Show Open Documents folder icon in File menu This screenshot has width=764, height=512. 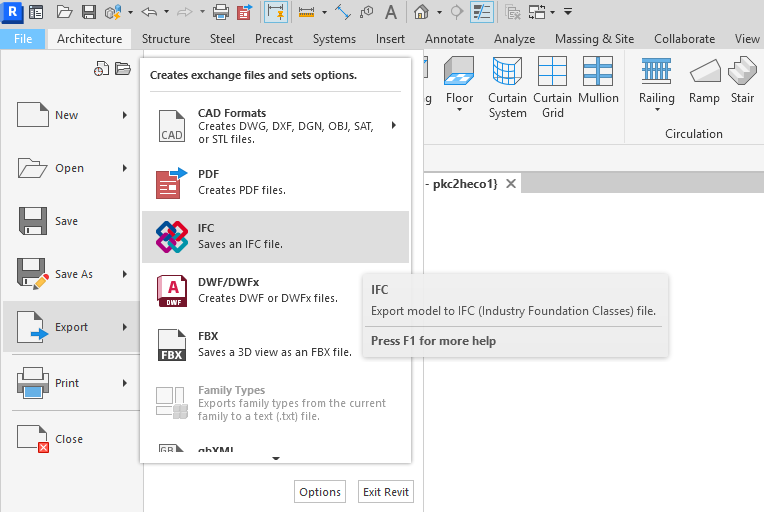tap(123, 69)
